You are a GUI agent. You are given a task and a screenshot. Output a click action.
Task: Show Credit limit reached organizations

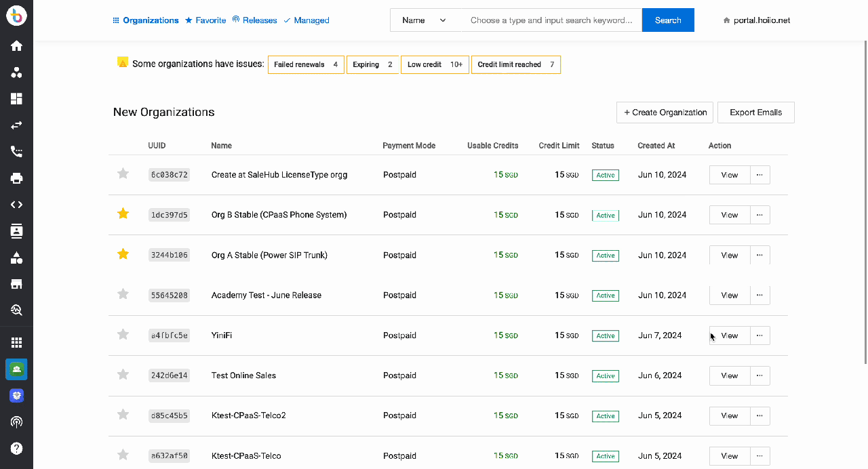tap(515, 64)
